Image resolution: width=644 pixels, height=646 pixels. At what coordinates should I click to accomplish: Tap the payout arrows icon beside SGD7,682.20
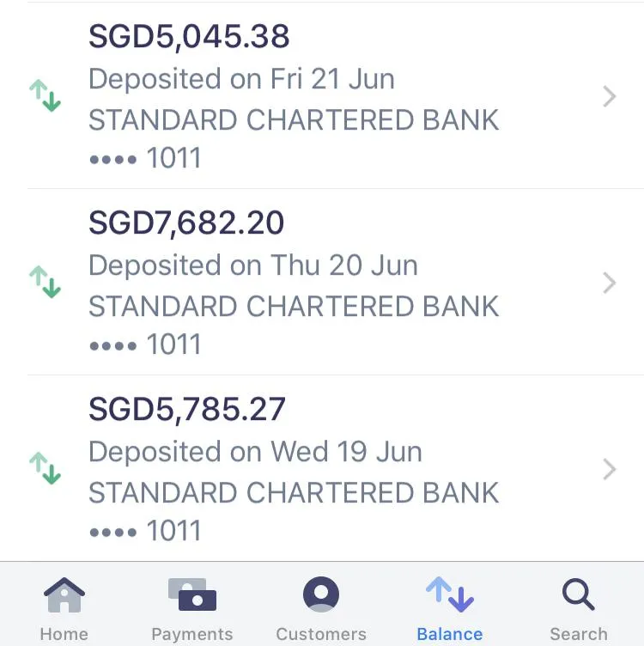[45, 282]
